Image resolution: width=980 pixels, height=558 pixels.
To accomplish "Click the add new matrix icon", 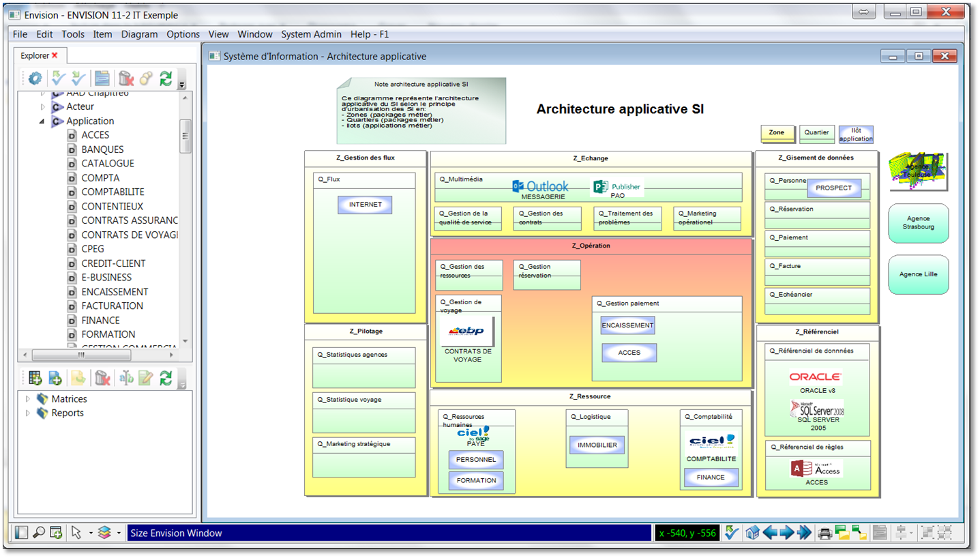I will (34, 378).
